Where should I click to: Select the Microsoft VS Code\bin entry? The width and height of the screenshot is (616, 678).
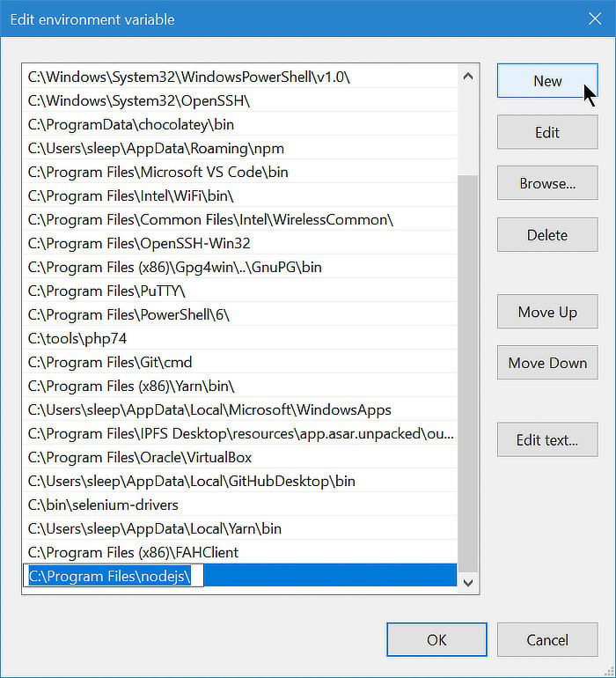pos(240,172)
